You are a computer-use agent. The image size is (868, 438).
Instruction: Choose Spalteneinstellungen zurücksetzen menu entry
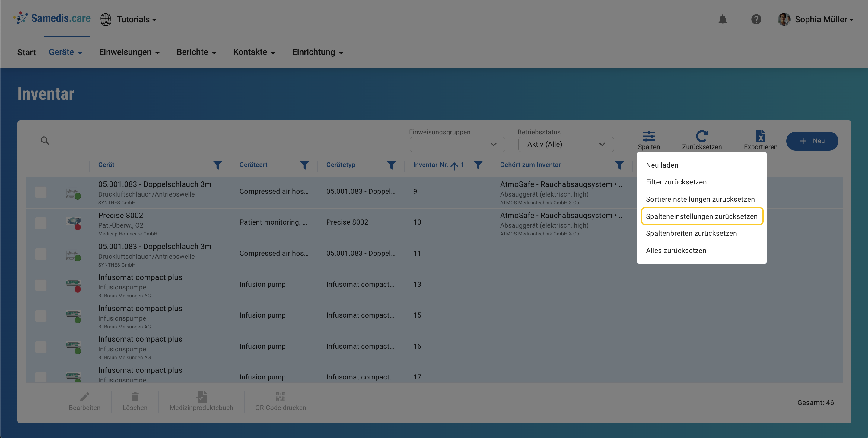click(701, 216)
